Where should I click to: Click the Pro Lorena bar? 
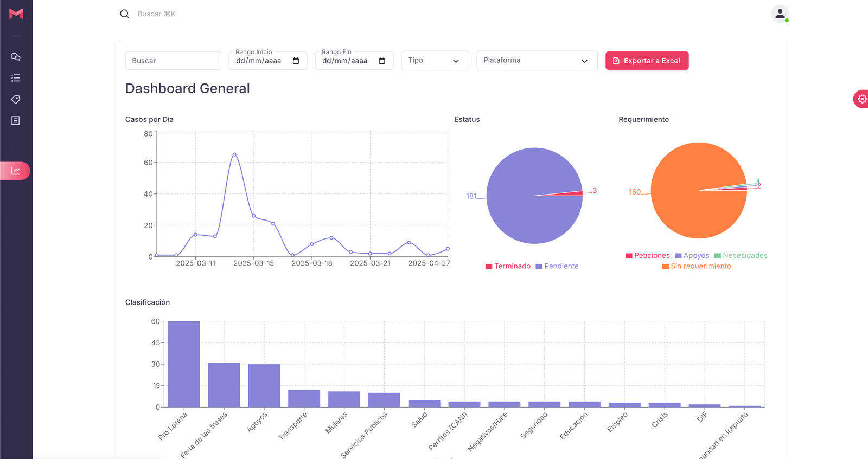coord(184,364)
